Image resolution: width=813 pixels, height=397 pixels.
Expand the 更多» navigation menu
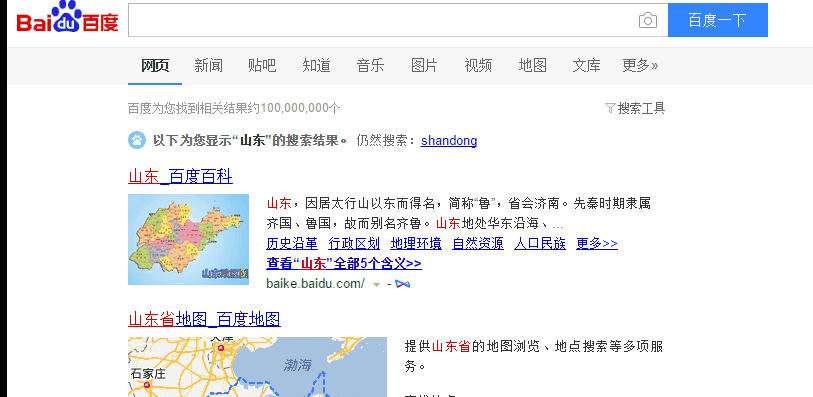(x=640, y=66)
